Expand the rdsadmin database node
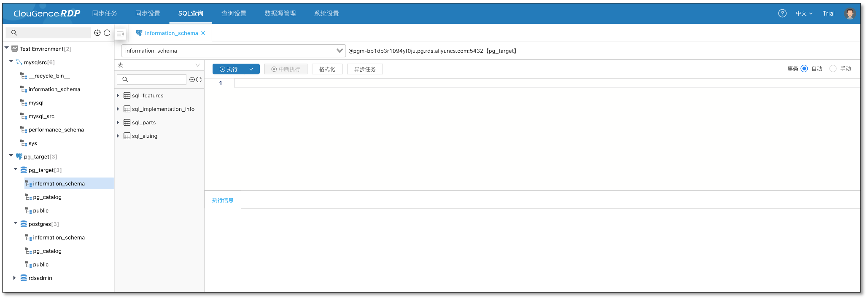868x301 pixels. [14, 278]
